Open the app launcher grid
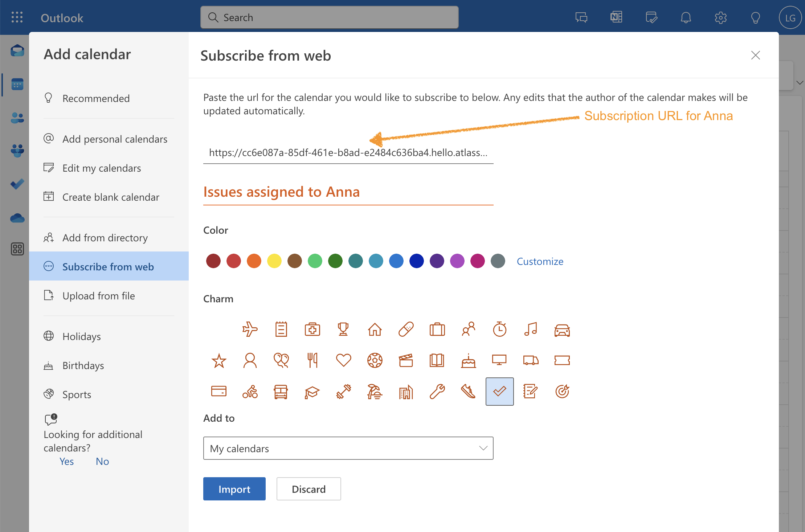Image resolution: width=805 pixels, height=532 pixels. 17,17
